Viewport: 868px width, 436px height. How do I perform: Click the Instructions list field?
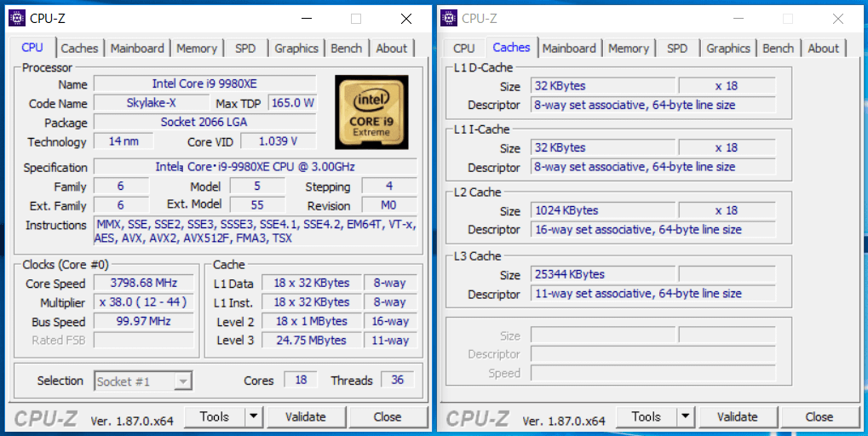click(x=256, y=231)
